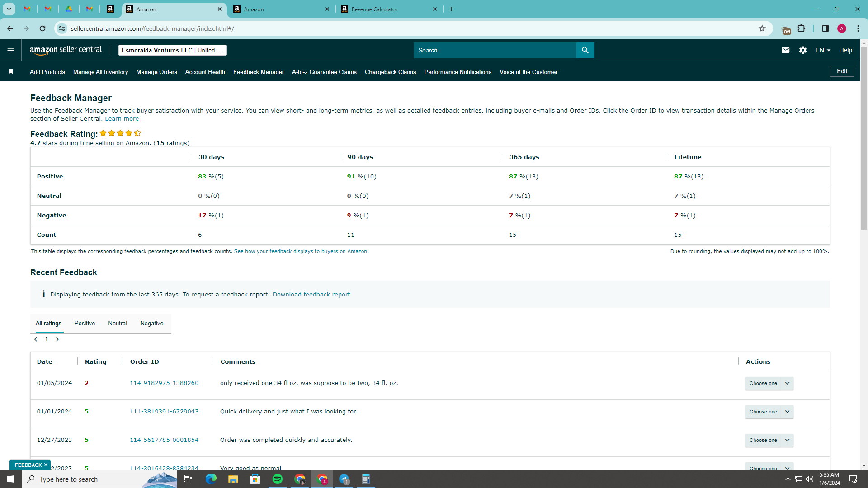Click the Learn more link
The height and width of the screenshot is (488, 868).
(122, 119)
